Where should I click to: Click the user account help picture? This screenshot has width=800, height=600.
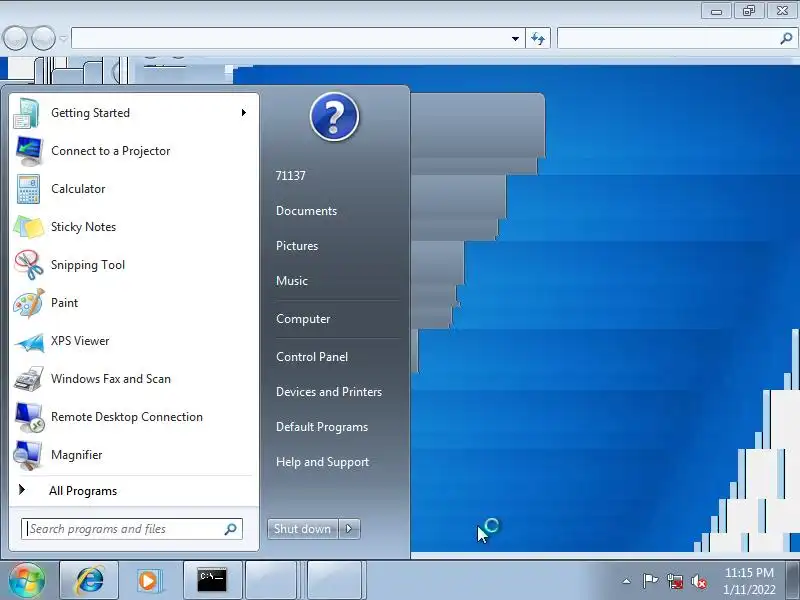(334, 117)
